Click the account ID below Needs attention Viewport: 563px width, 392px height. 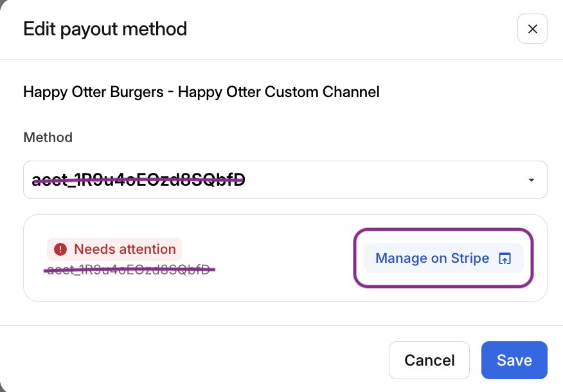(x=129, y=269)
